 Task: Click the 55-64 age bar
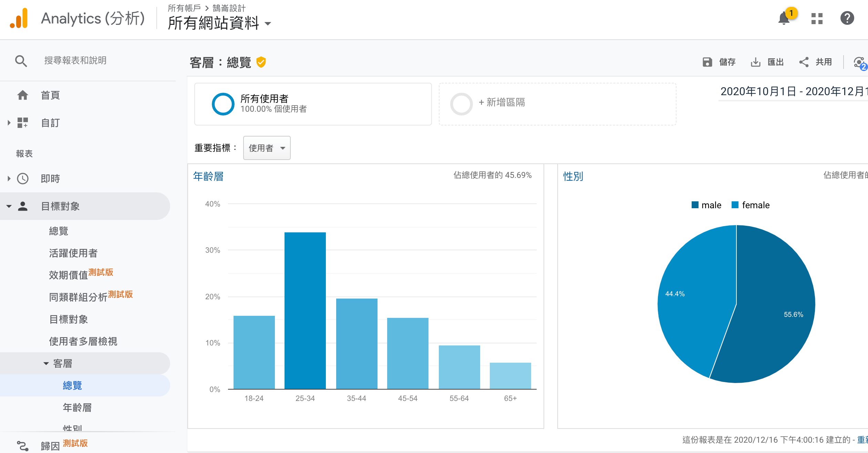pyautogui.click(x=459, y=367)
